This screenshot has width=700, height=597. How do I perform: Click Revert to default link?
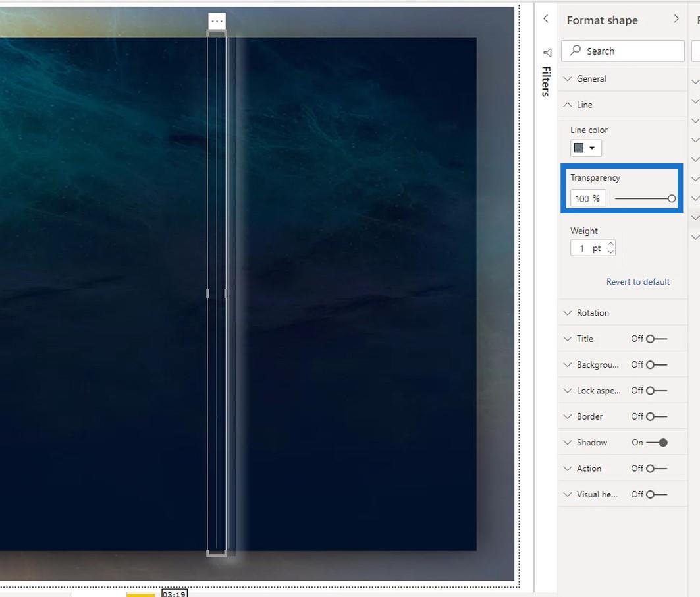coord(637,282)
